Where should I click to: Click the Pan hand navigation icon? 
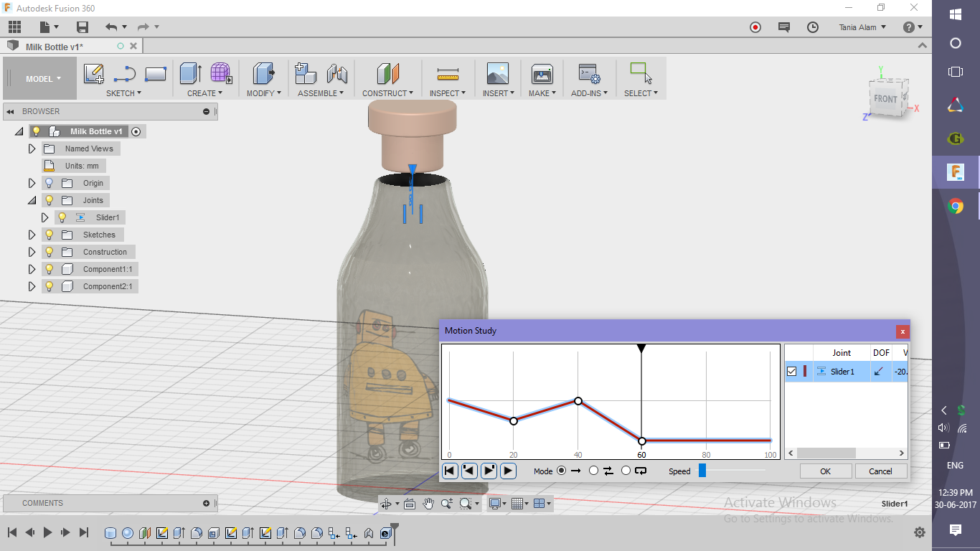point(428,504)
